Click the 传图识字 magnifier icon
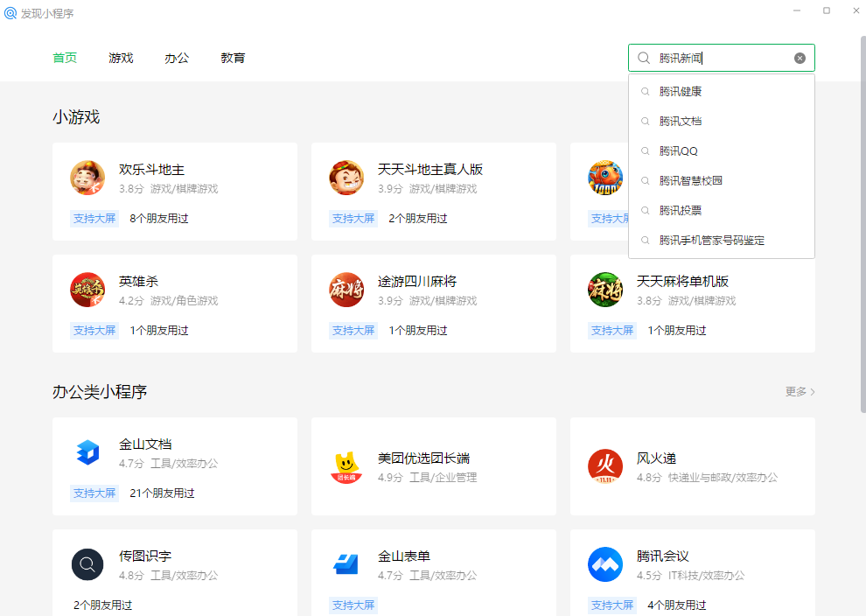This screenshot has width=866, height=616. (x=87, y=564)
